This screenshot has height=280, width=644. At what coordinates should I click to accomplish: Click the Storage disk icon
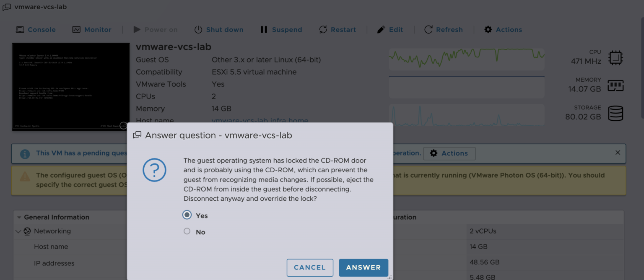click(615, 113)
